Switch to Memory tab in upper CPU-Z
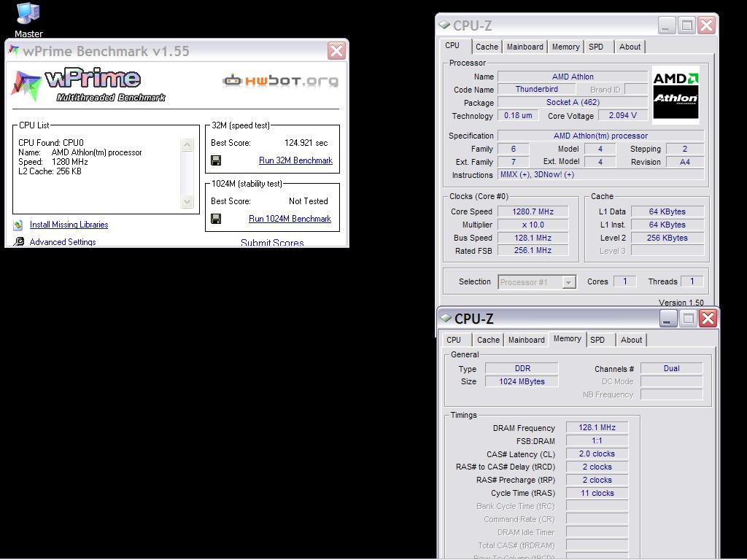 pos(566,47)
